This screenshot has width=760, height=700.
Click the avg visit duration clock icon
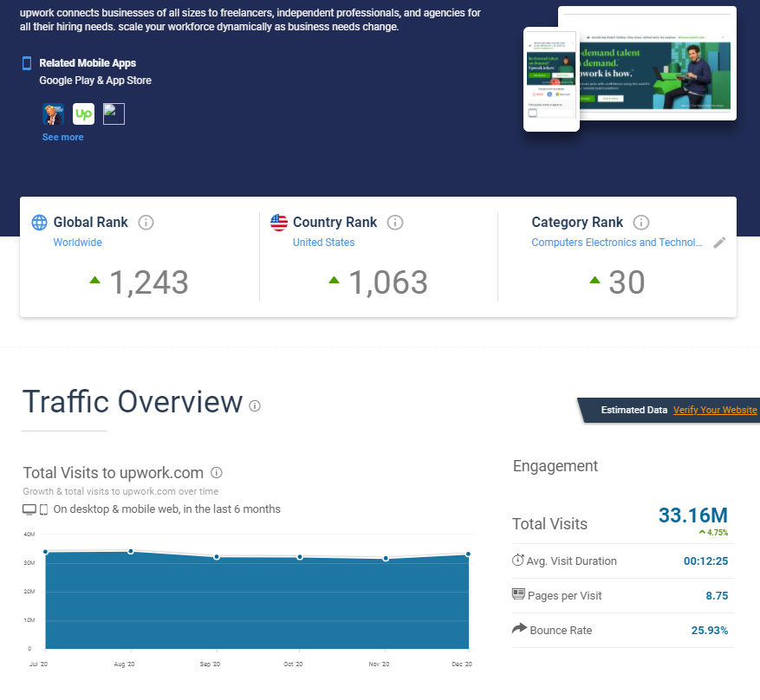516,561
